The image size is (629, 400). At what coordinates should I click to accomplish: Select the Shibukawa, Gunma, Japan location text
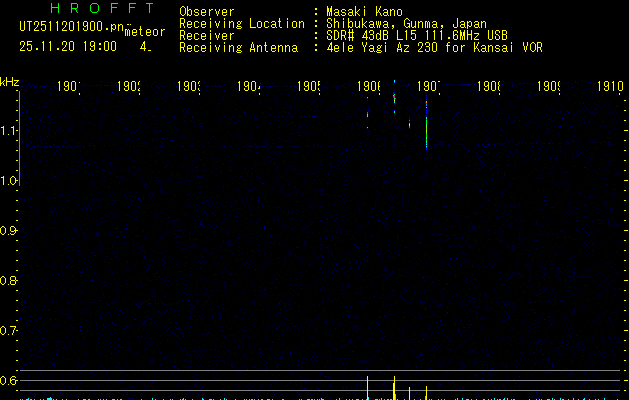pyautogui.click(x=406, y=24)
